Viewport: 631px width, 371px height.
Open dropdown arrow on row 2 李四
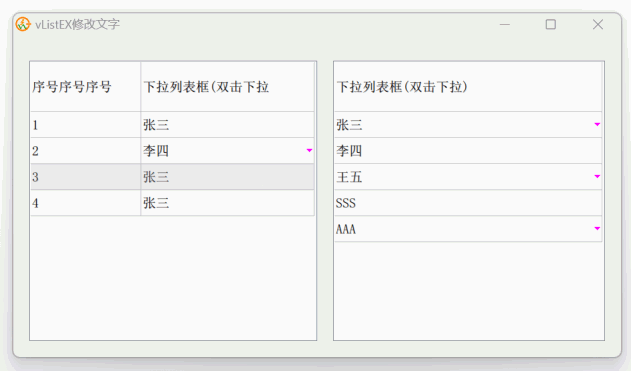tap(309, 150)
